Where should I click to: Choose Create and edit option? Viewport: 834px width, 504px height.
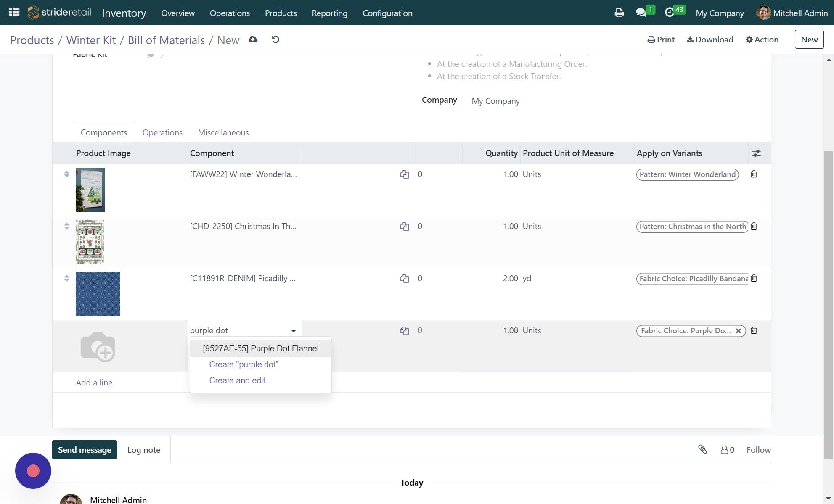point(241,380)
